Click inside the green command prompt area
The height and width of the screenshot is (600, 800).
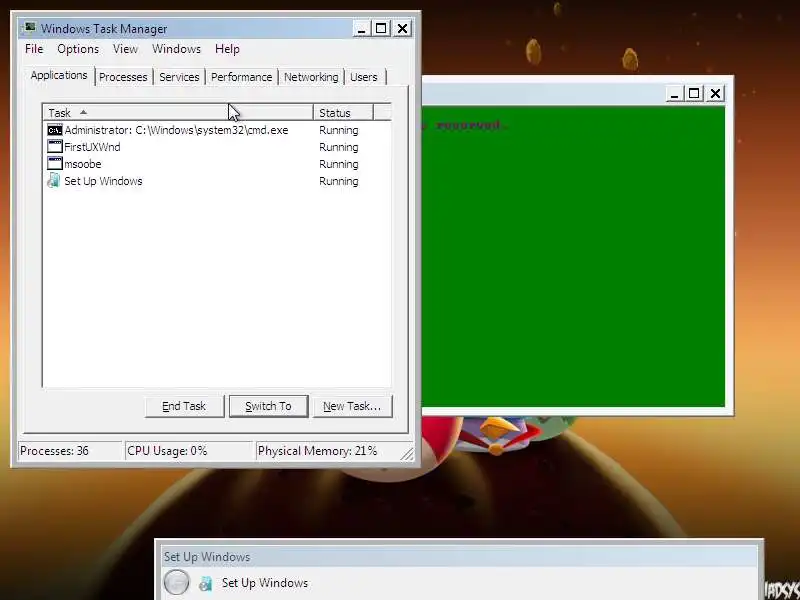tap(573, 257)
